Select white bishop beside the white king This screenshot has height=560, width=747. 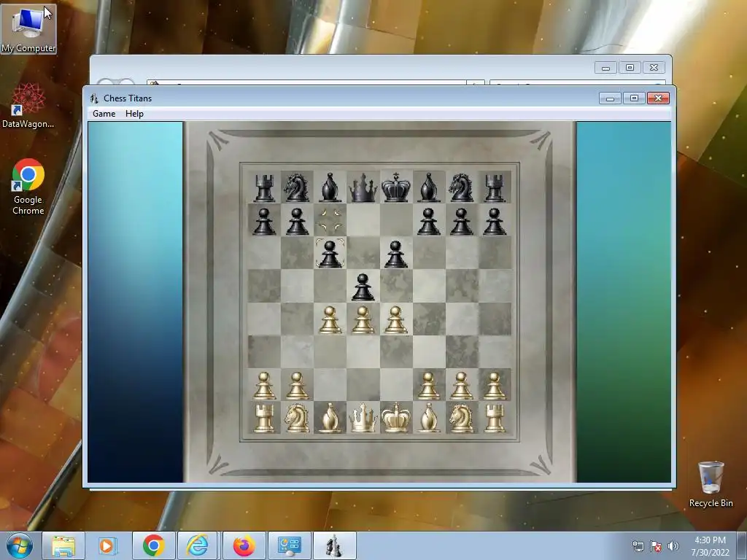point(429,418)
